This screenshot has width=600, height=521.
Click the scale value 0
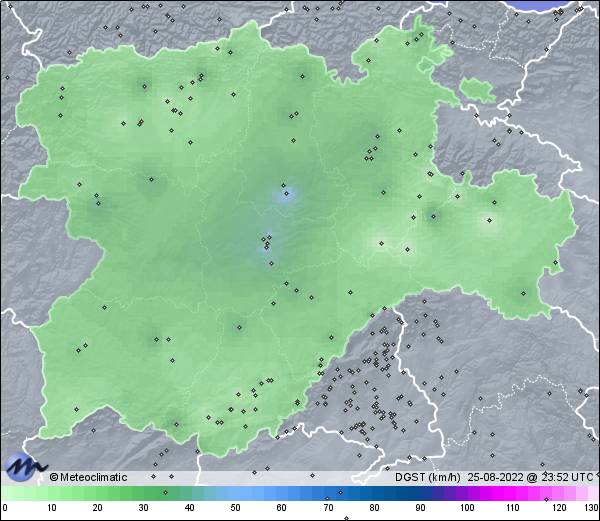coord(5,508)
